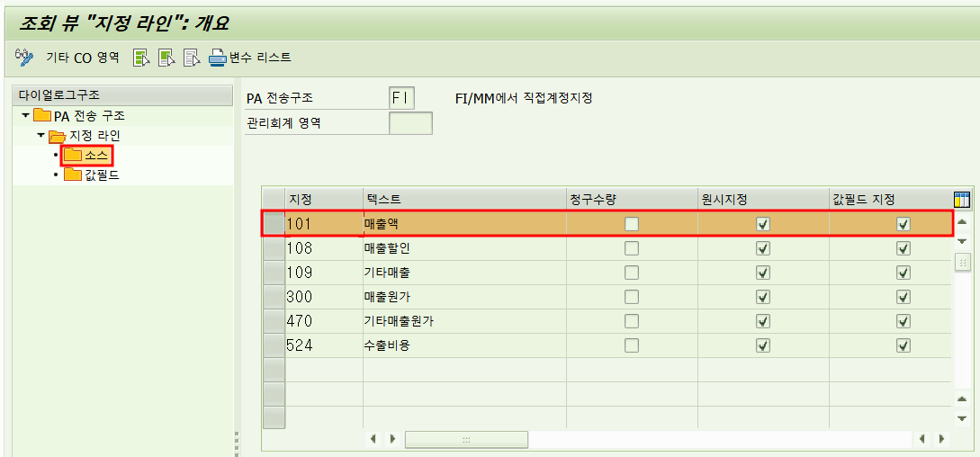Select 값필드 node label in dialog structure
Screen dimensions: 980x457
click(x=102, y=175)
